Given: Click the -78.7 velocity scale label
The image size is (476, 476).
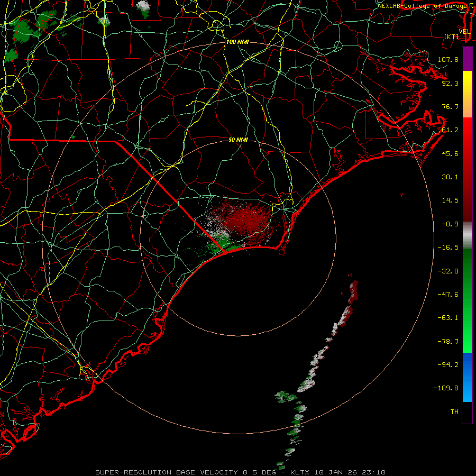Looking at the screenshot, I should pos(448,342).
